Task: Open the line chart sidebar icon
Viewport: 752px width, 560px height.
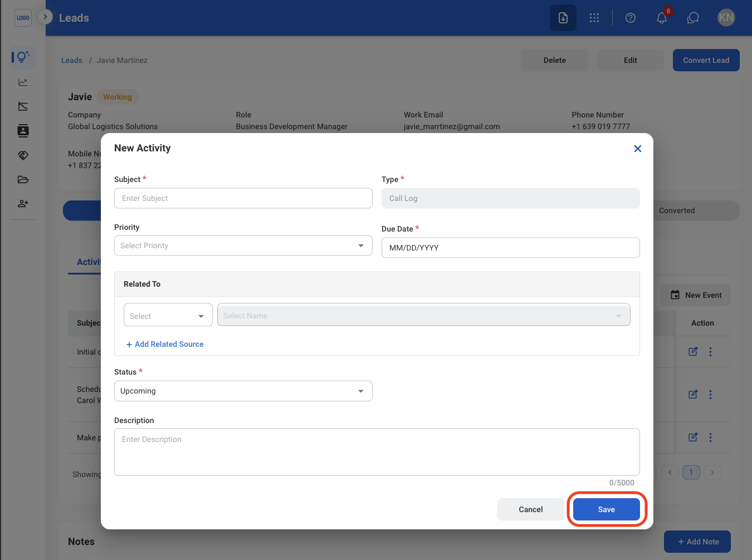Action: click(23, 82)
